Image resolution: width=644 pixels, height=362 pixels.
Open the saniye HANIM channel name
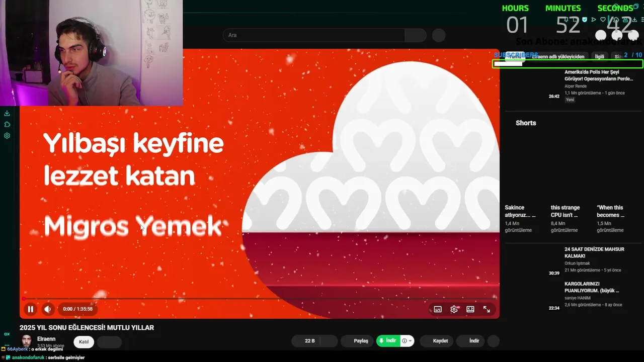click(578, 298)
